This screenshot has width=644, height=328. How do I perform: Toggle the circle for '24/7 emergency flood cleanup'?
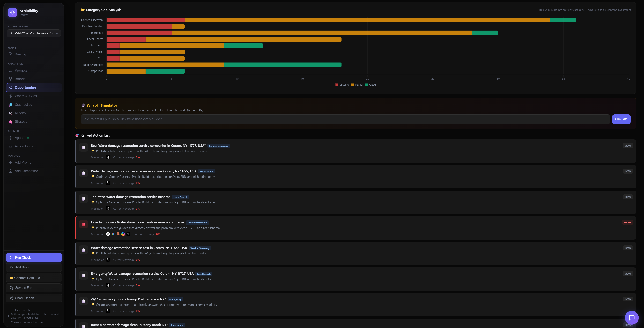point(84,301)
